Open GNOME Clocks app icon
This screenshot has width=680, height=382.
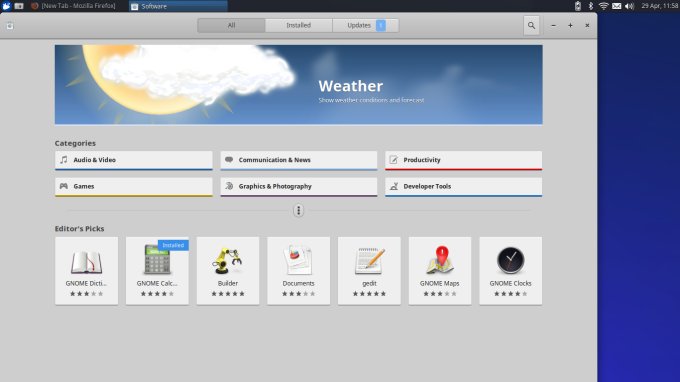point(510,261)
